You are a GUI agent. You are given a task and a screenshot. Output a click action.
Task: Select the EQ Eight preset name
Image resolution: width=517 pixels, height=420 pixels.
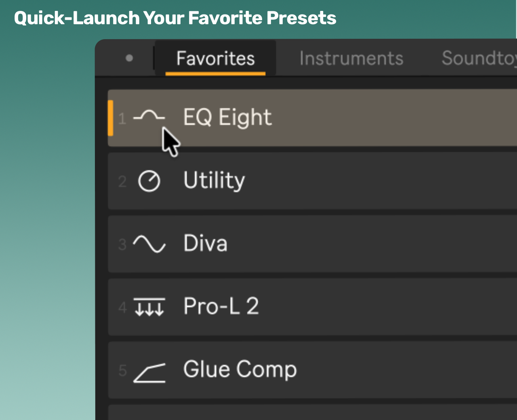click(227, 118)
